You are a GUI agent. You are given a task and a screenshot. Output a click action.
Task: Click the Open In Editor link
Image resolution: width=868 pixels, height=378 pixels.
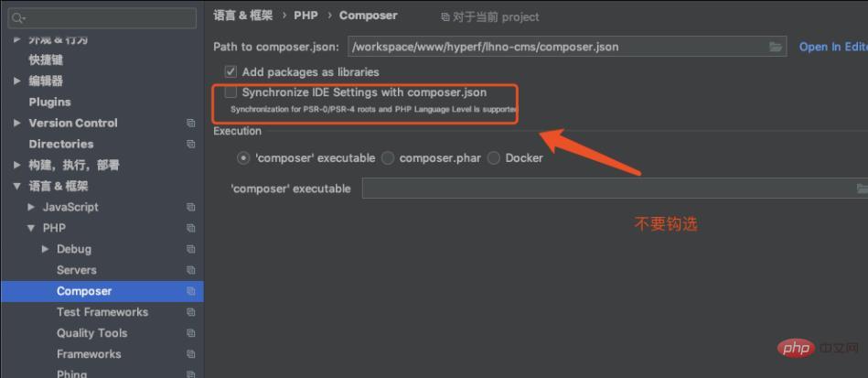tap(832, 47)
